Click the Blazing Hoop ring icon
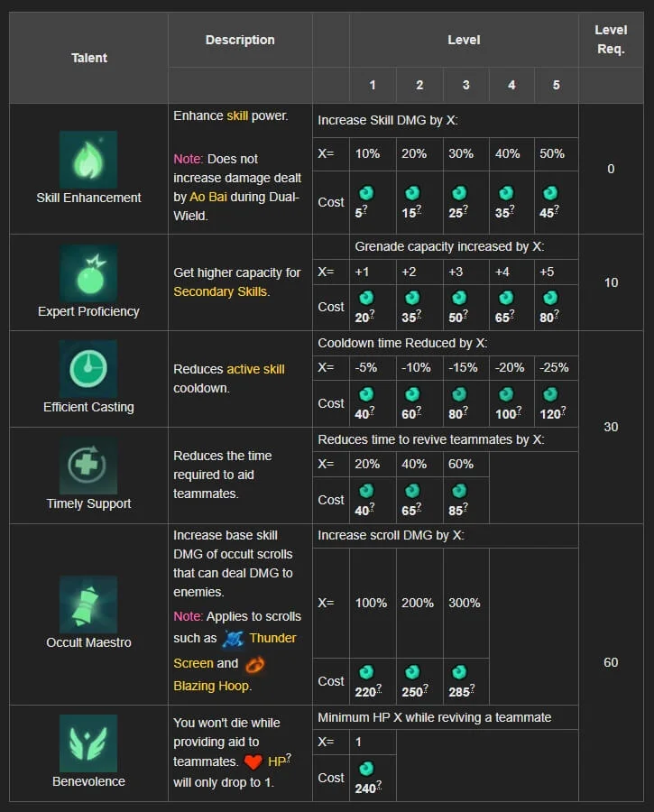The image size is (654, 812). click(255, 664)
